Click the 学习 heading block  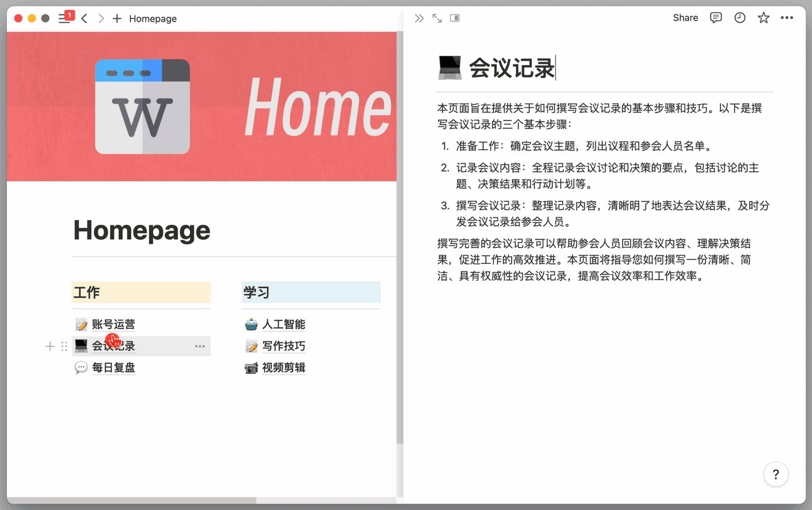coord(311,292)
